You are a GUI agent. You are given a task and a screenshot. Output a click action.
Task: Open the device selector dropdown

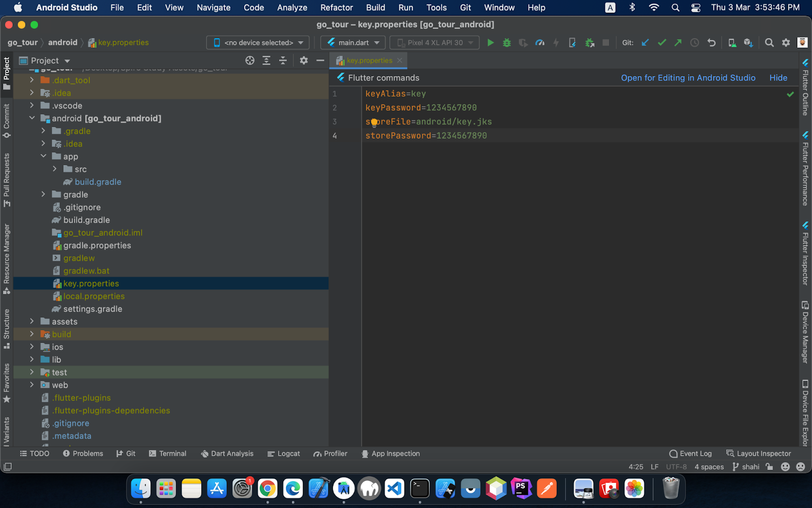point(258,43)
